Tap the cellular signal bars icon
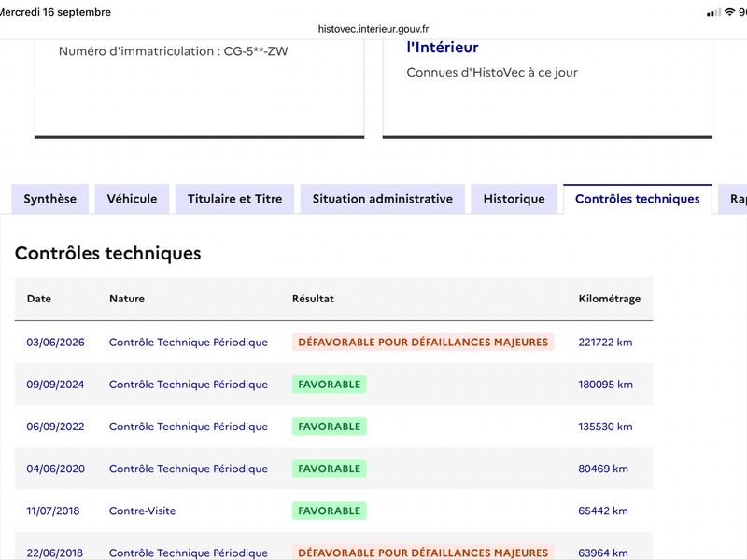 (713, 12)
